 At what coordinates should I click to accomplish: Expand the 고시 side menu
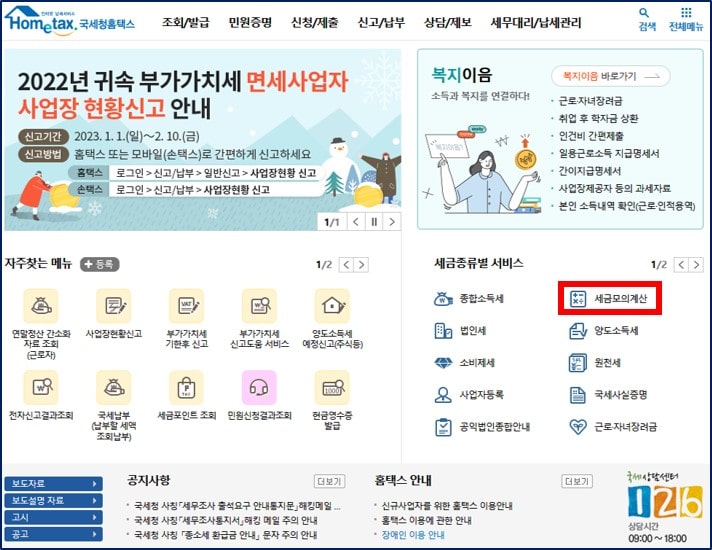click(54, 517)
